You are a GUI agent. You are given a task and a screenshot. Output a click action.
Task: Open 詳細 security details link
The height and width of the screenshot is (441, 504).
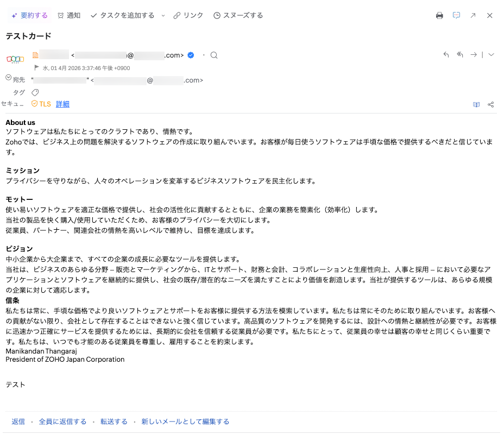click(62, 104)
